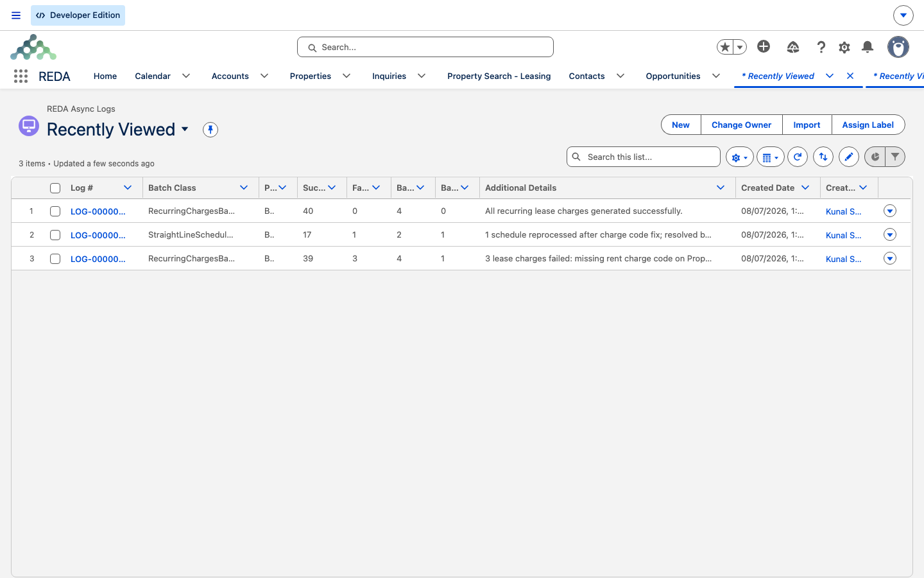Open the App Launcher grid

point(21,76)
